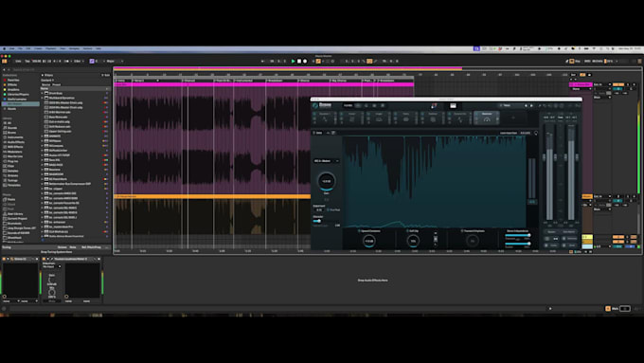Select the Dynamic EQ module in Ozone

pyautogui.click(x=460, y=118)
